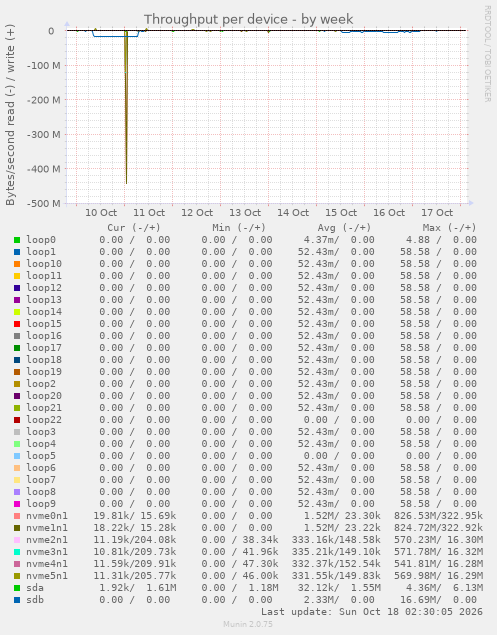
Task: Click nvme4n1's Min write value '47.30k'
Action: (x=260, y=564)
